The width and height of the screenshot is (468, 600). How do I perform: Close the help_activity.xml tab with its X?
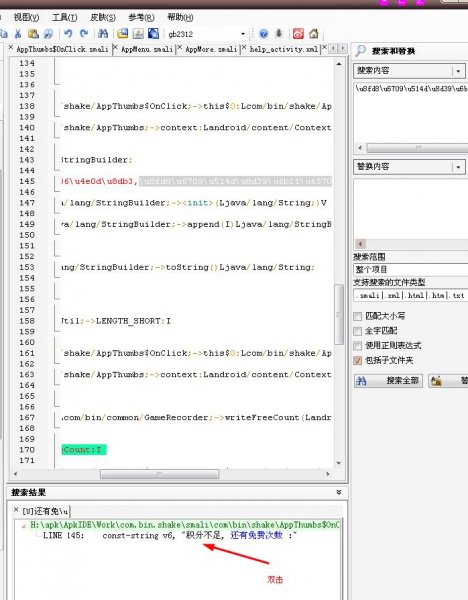click(244, 47)
